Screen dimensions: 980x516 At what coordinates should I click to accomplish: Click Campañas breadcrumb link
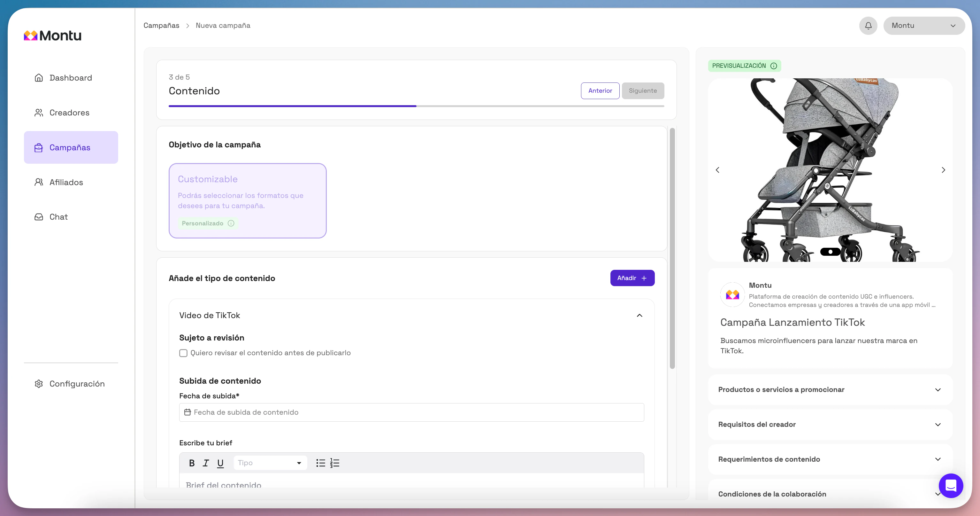pos(161,26)
